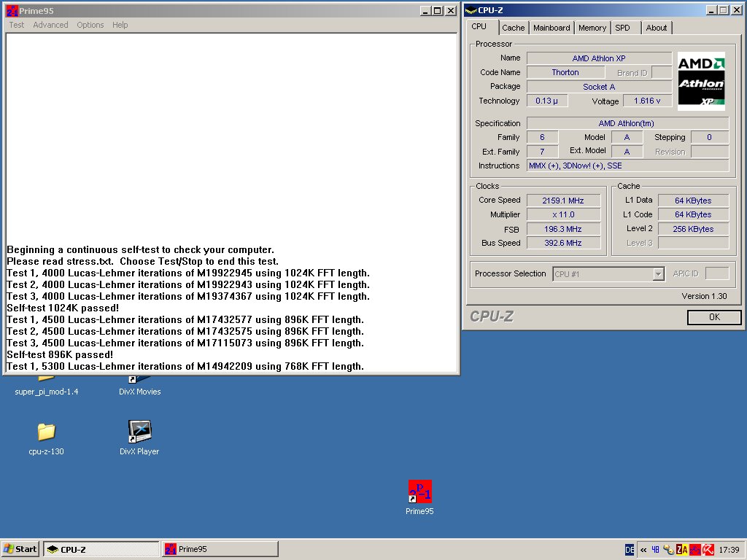The height and width of the screenshot is (560, 747).
Task: Switch to the Mainboard tab in CPU-Z
Action: [x=551, y=28]
